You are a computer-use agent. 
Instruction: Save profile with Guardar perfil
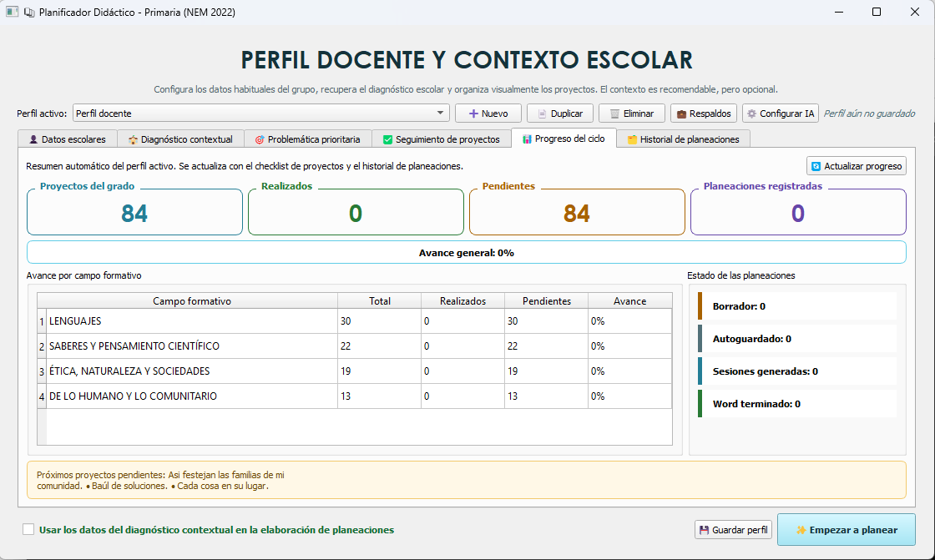[x=734, y=530]
